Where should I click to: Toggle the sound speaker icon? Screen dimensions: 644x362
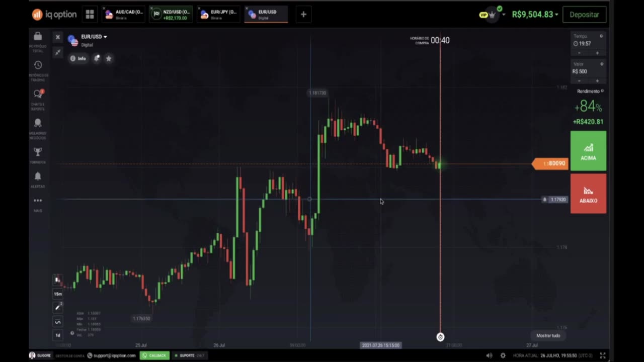tap(489, 355)
